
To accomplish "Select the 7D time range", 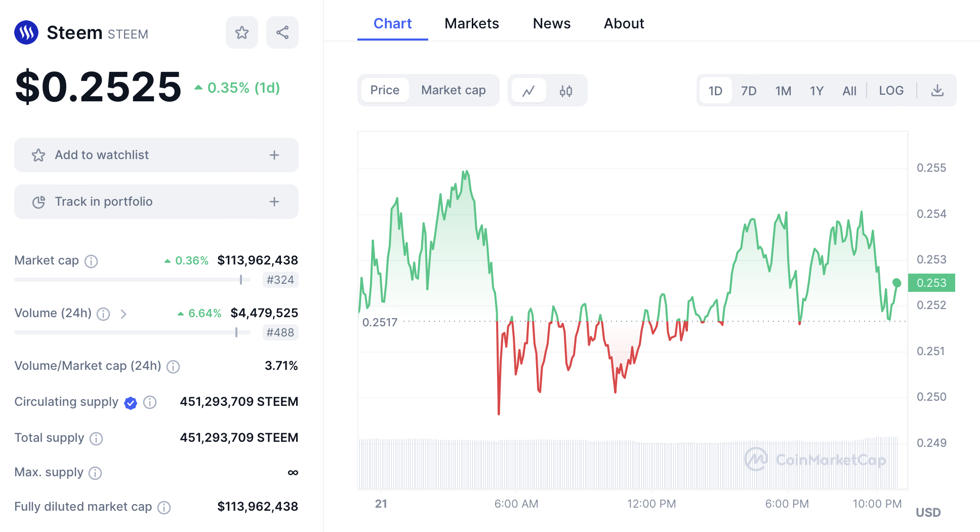I will (x=749, y=91).
